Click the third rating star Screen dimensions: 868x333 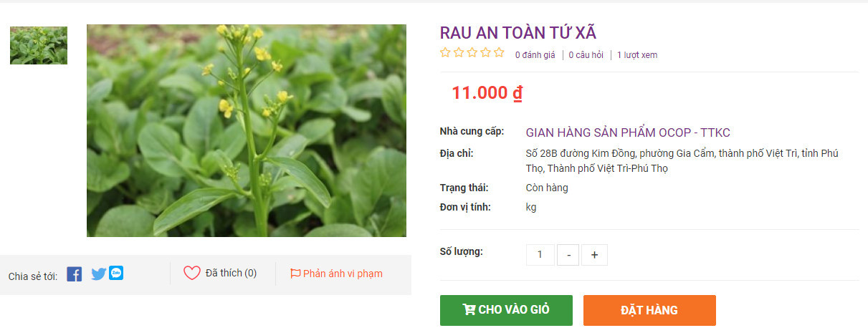point(472,52)
